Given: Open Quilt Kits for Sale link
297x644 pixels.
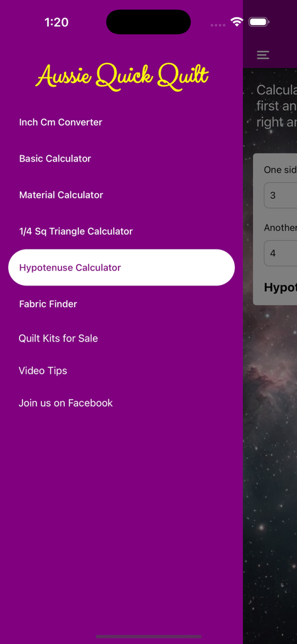Looking at the screenshot, I should pos(58,338).
